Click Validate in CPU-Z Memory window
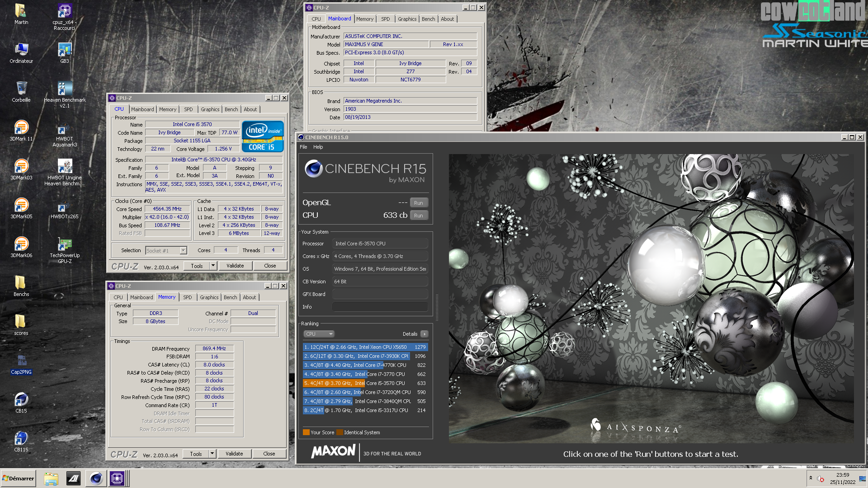The width and height of the screenshot is (868, 488). click(x=234, y=454)
